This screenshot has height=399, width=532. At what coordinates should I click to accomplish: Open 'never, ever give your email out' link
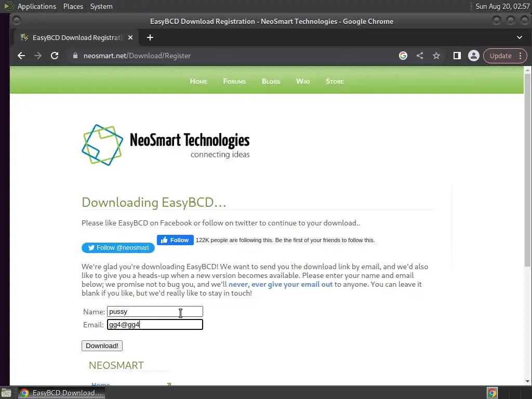tap(280, 284)
